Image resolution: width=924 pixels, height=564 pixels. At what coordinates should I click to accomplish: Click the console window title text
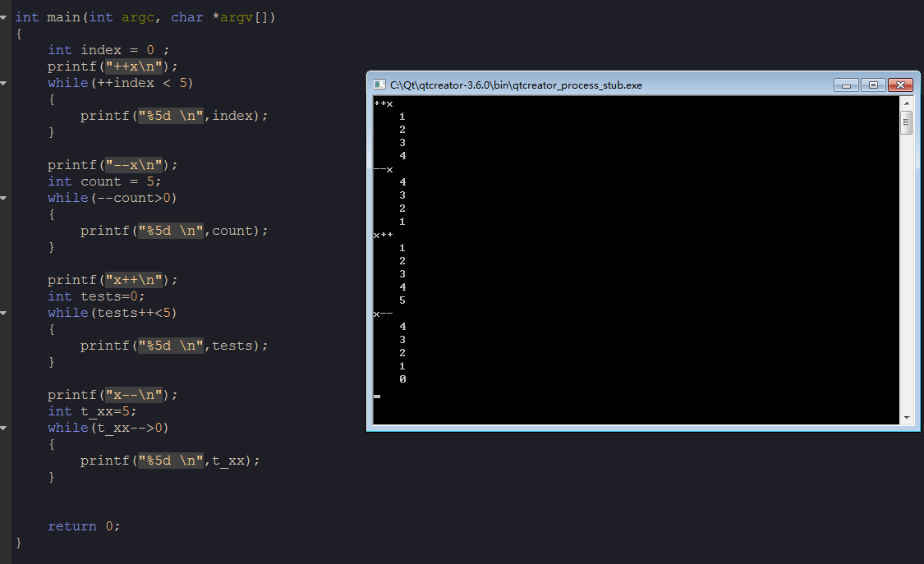coord(516,85)
